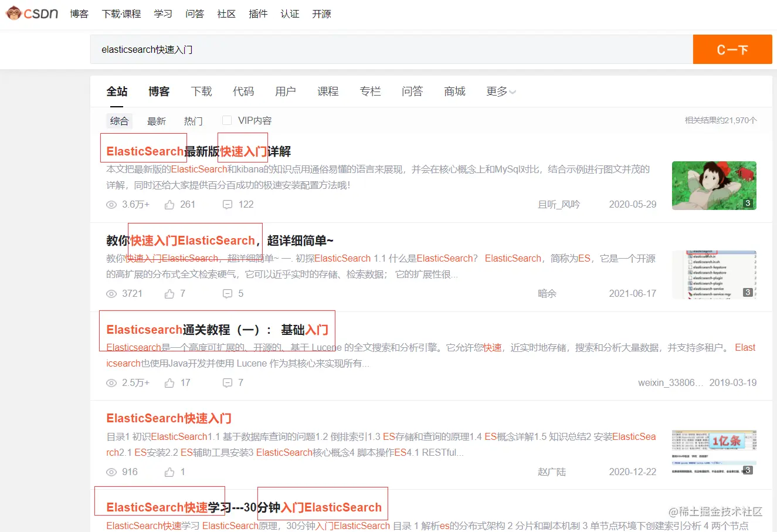This screenshot has width=777, height=532.
Task: Open author weixin_33806's profile
Action: (x=670, y=383)
